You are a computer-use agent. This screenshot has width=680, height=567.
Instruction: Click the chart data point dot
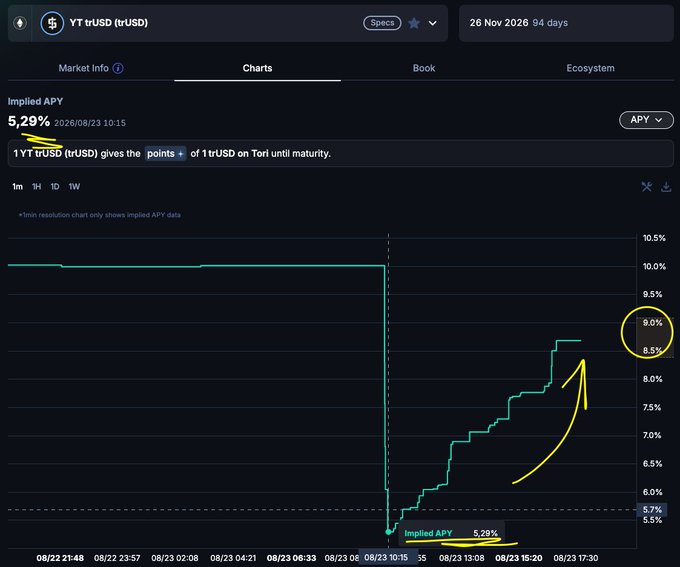tap(388, 531)
